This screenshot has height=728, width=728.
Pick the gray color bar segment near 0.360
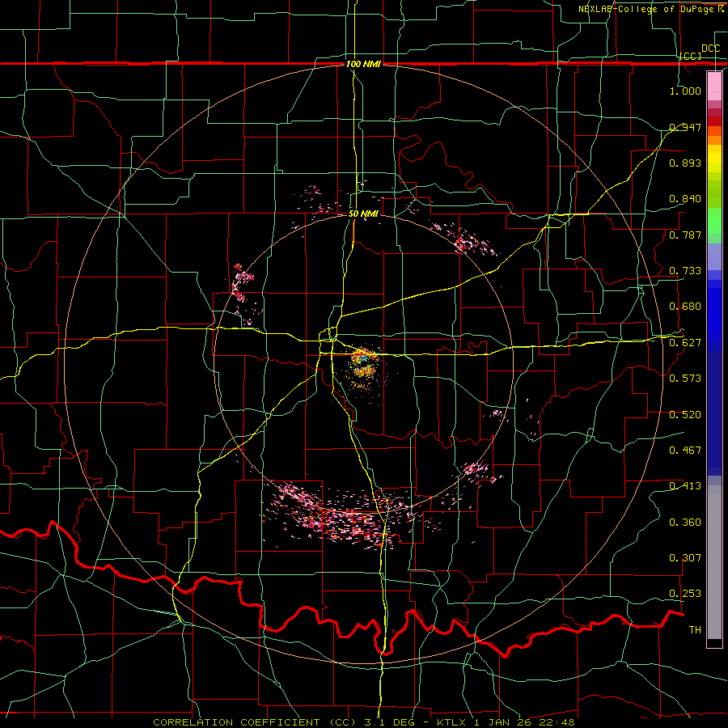click(x=714, y=562)
